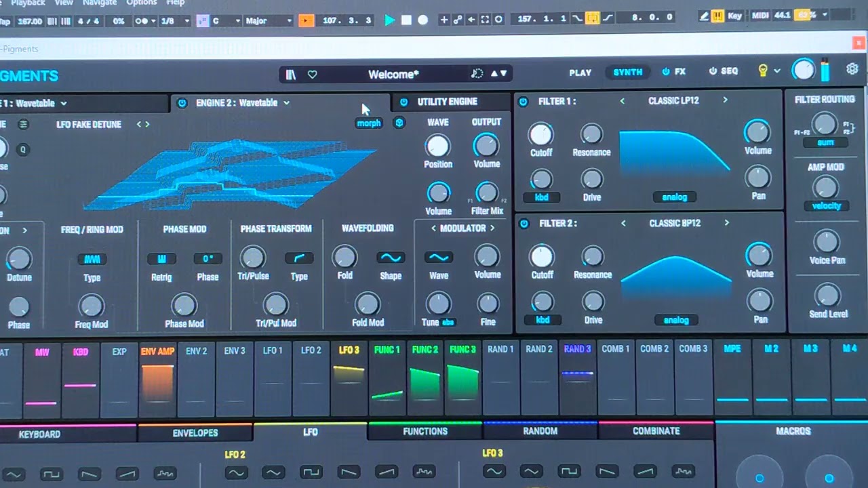Adjust the Filter 1 Cutoff knob

tap(540, 134)
